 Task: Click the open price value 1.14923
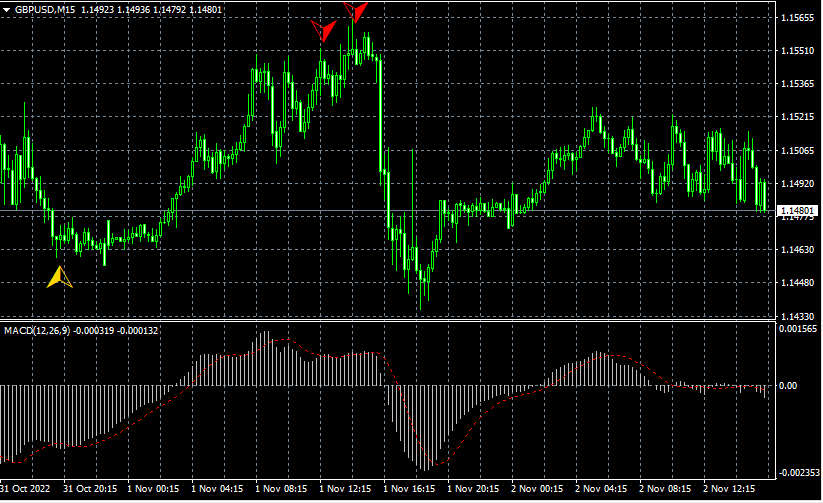click(x=98, y=9)
